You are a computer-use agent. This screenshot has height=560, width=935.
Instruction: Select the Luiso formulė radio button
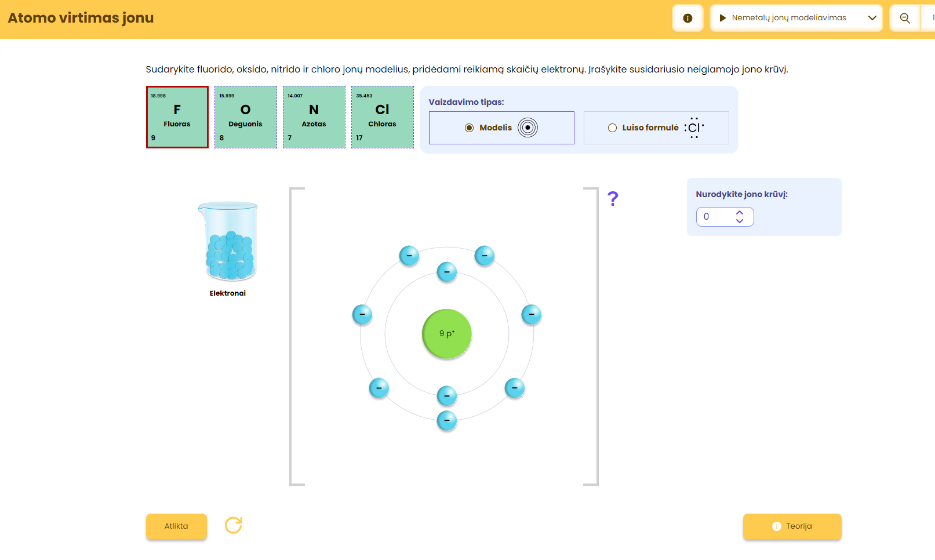click(612, 128)
